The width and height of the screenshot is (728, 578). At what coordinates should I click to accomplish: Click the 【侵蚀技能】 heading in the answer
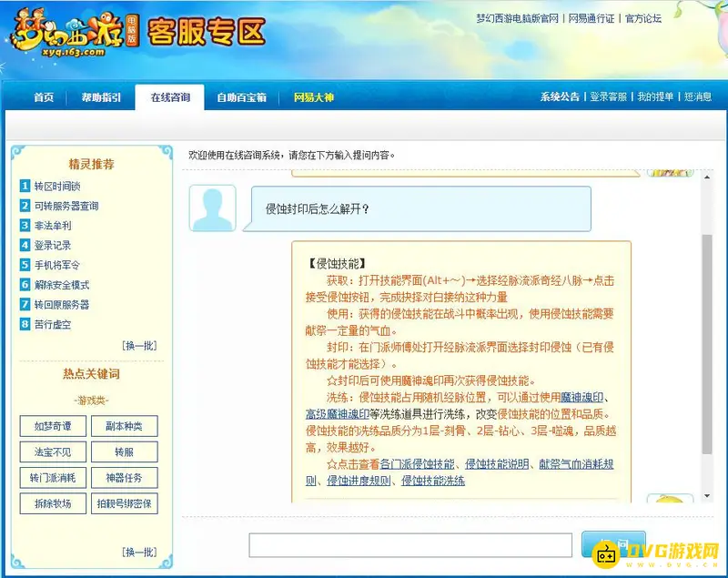pos(337,264)
